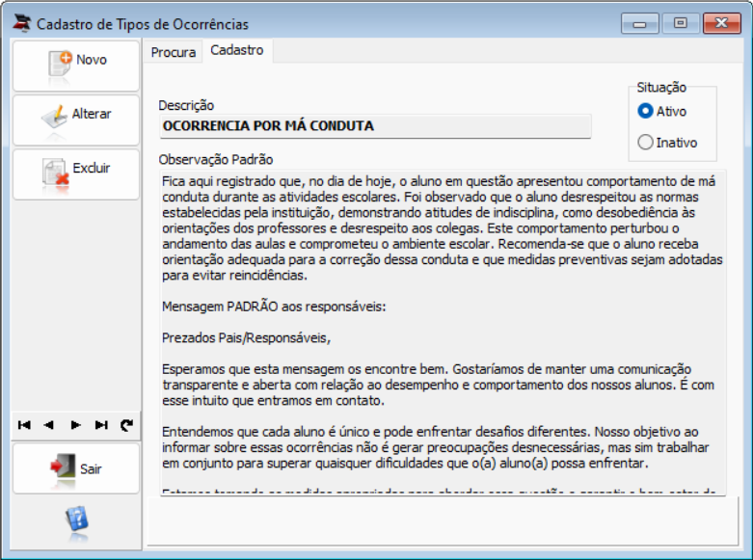This screenshot has width=753, height=560.
Task: Jump to the last record
Action: pos(101,425)
